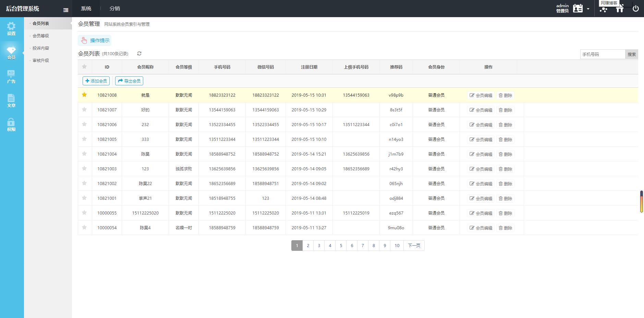
Task: Star member 10821007
Action: [x=84, y=109]
